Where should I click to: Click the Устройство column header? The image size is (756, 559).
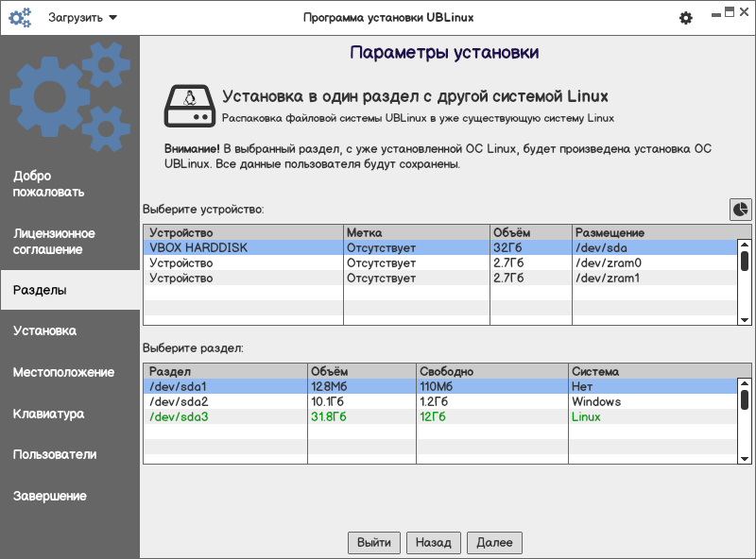[x=244, y=232]
